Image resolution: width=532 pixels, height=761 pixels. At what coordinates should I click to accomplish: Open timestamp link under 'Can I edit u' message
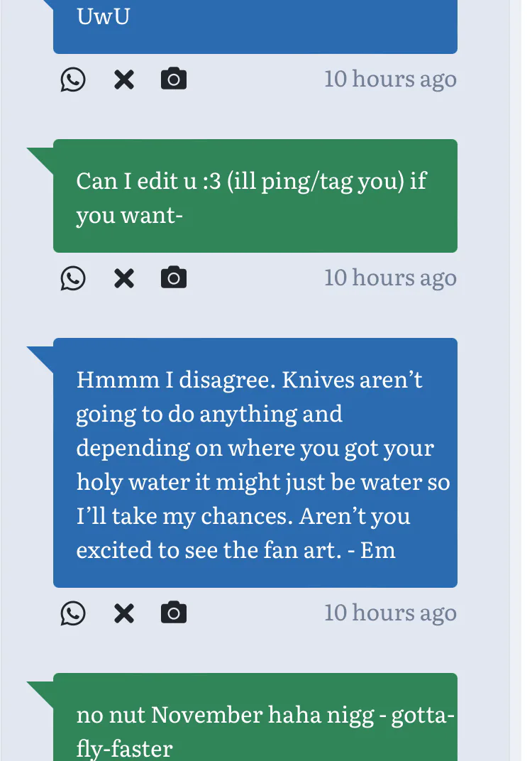click(390, 278)
